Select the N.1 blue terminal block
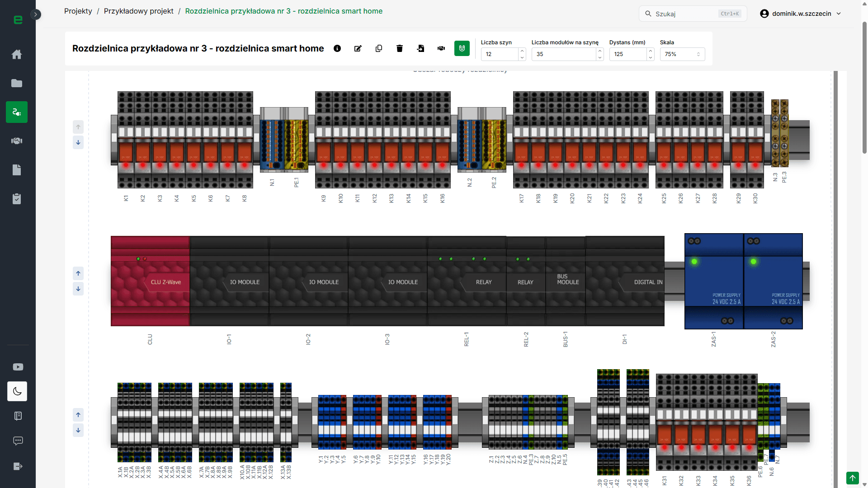 point(272,140)
